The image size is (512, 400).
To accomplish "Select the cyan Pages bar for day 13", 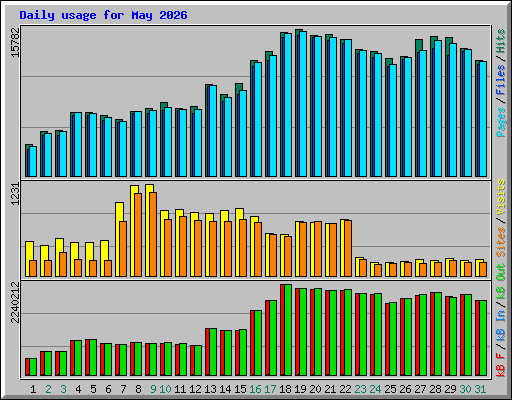I will (x=213, y=131).
